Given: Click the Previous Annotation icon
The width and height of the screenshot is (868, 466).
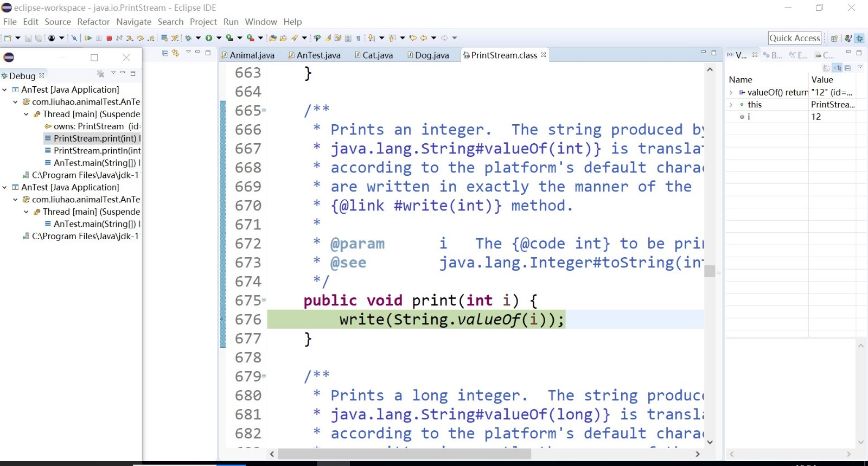Looking at the screenshot, I should pos(392,38).
